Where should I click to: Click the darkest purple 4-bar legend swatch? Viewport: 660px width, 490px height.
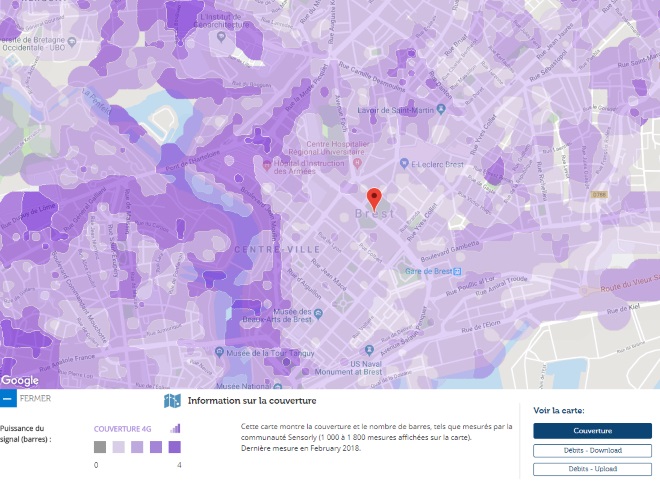pos(173,447)
